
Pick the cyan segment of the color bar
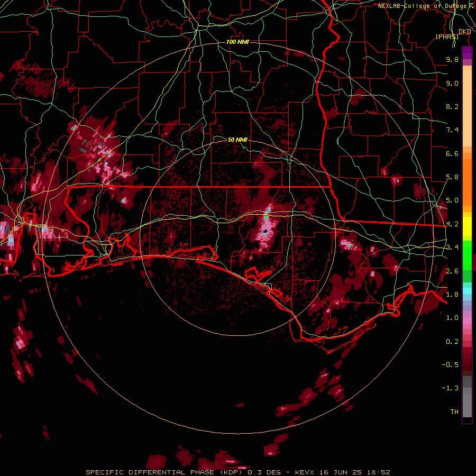[x=467, y=291]
